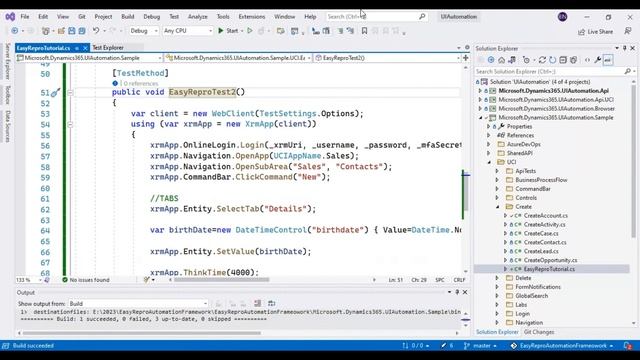Open the Extensions menu

click(252, 17)
